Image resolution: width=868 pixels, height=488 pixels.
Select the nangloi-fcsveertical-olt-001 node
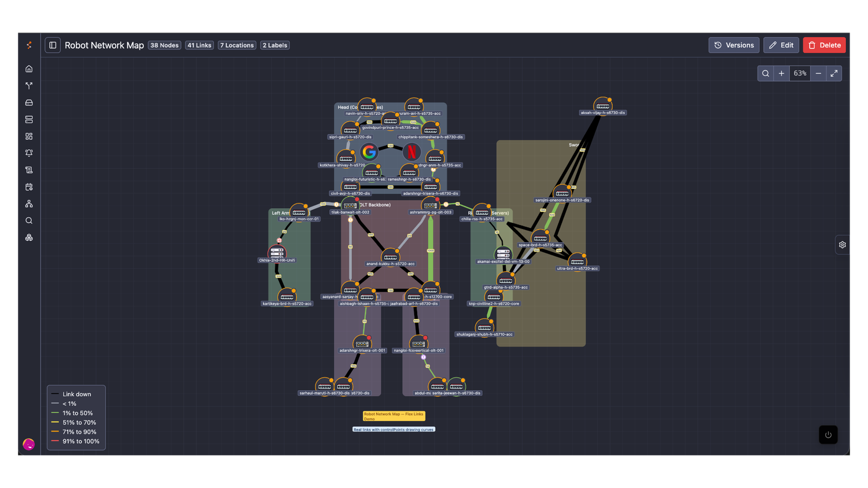point(418,343)
